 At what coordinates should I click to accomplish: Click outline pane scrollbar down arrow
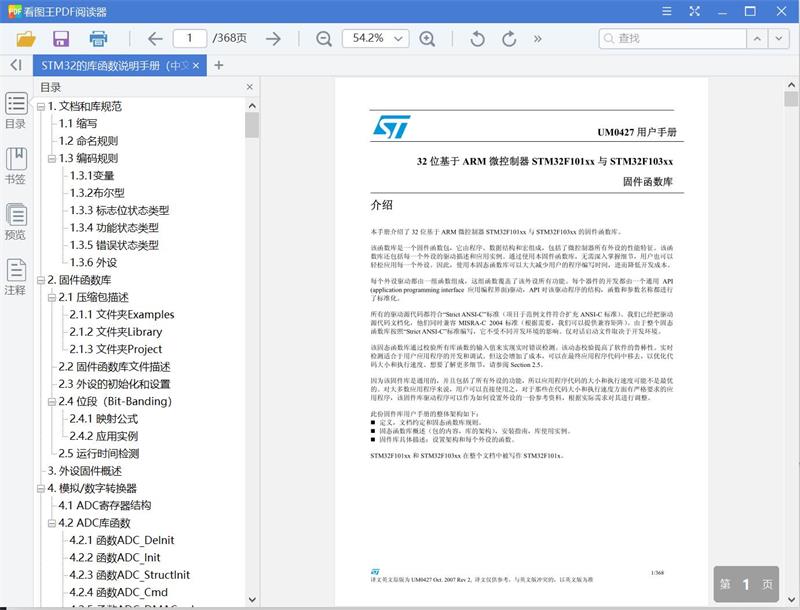252,599
